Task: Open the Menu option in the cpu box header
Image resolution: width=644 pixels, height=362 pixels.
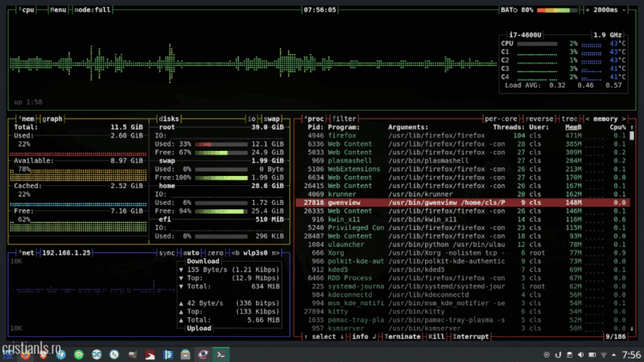Action: point(58,10)
